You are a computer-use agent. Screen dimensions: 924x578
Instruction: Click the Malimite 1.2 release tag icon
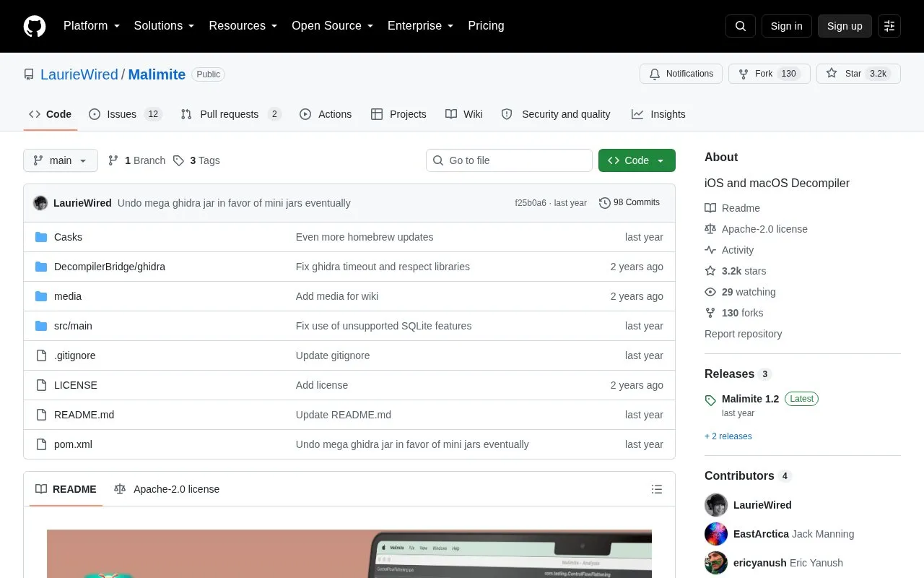pyautogui.click(x=710, y=400)
